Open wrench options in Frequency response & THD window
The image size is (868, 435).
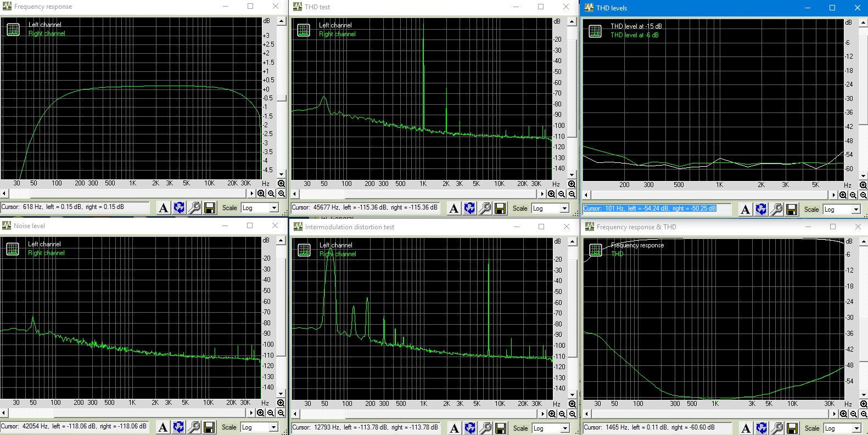pos(777,428)
